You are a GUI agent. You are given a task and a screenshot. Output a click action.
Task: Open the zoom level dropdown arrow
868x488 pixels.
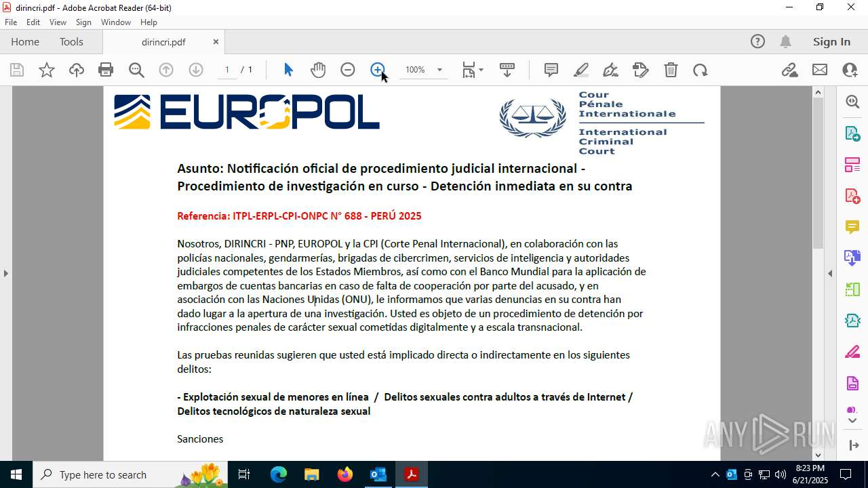[x=439, y=70]
